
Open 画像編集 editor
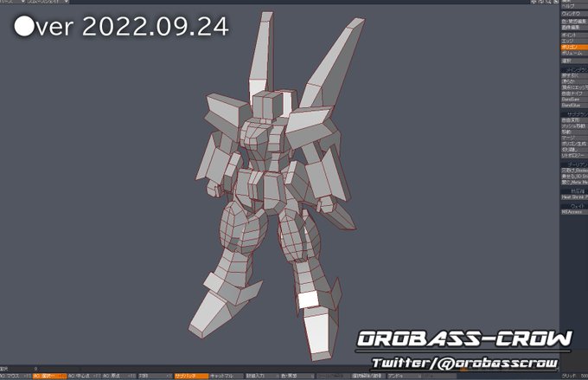574,28
